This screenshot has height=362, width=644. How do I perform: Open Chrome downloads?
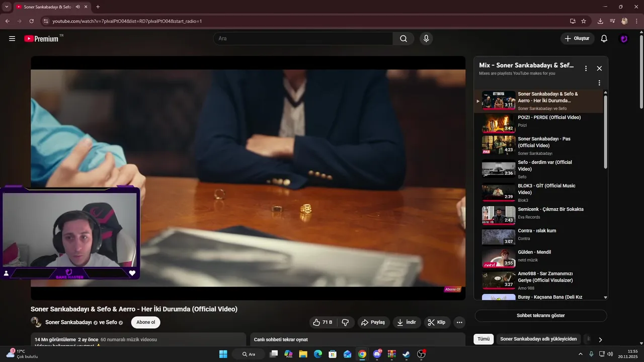pyautogui.click(x=600, y=21)
